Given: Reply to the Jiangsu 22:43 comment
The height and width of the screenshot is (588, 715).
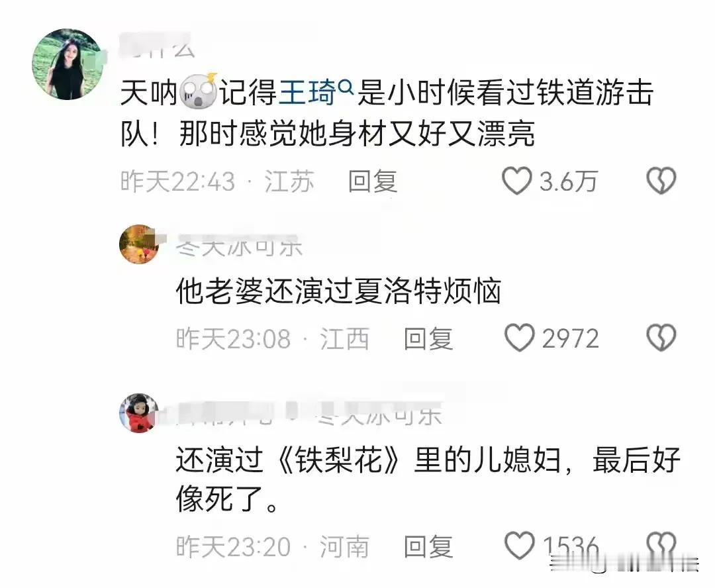Looking at the screenshot, I should coord(373,181).
